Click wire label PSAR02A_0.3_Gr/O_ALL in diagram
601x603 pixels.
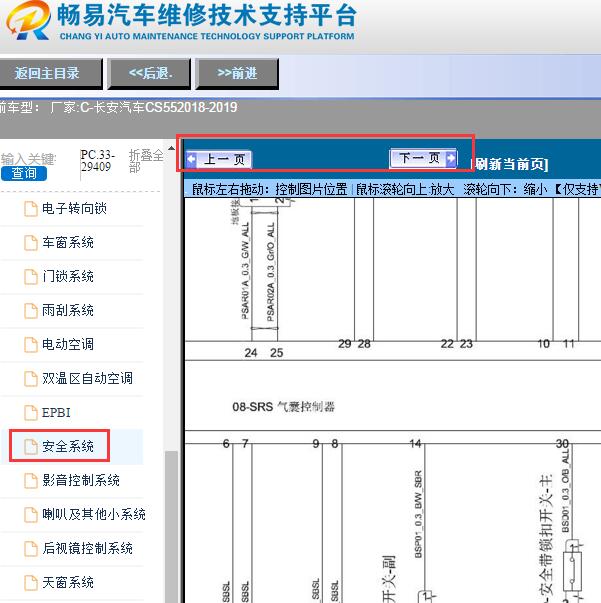[271, 272]
